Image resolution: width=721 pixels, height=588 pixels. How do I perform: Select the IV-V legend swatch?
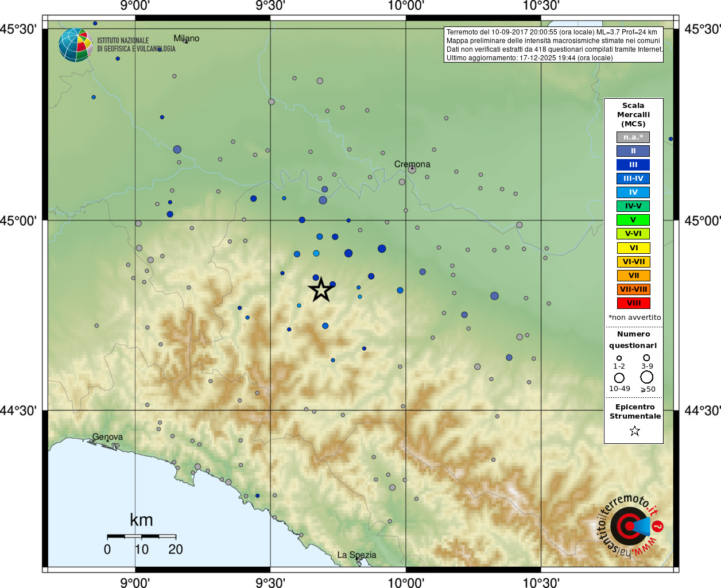pyautogui.click(x=633, y=206)
